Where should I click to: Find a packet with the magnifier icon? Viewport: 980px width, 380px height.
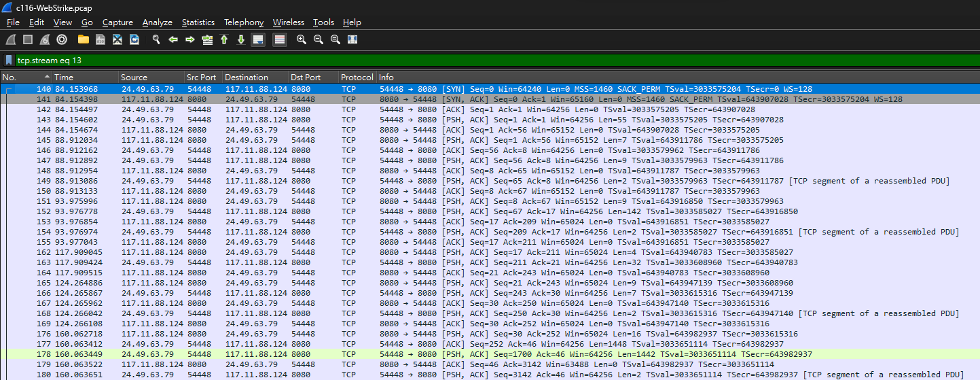pyautogui.click(x=156, y=40)
